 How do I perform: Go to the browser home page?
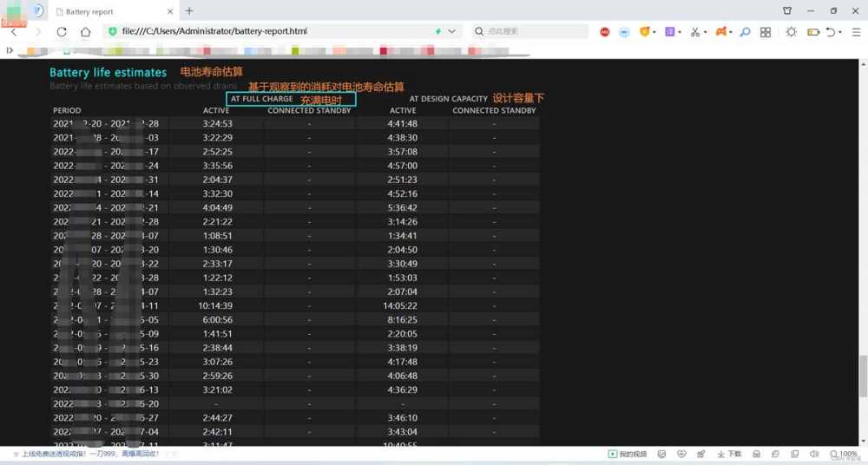pos(85,31)
